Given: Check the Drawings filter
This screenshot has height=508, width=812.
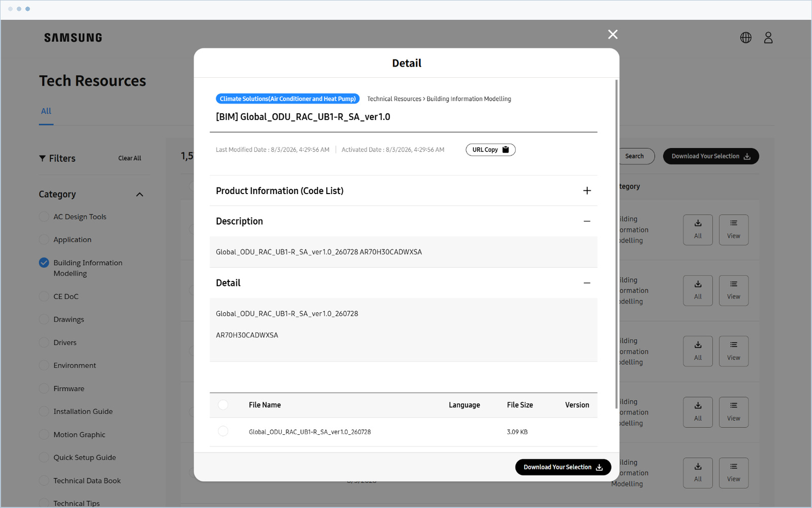Looking at the screenshot, I should [x=44, y=319].
